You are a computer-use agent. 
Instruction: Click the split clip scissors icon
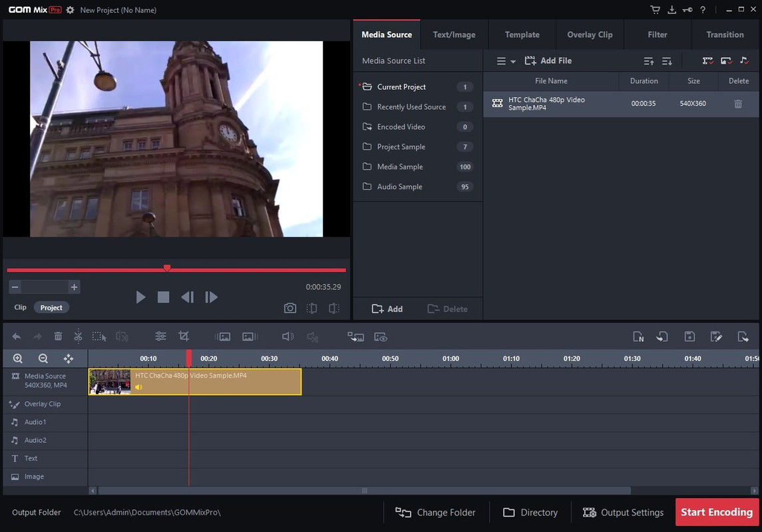78,336
